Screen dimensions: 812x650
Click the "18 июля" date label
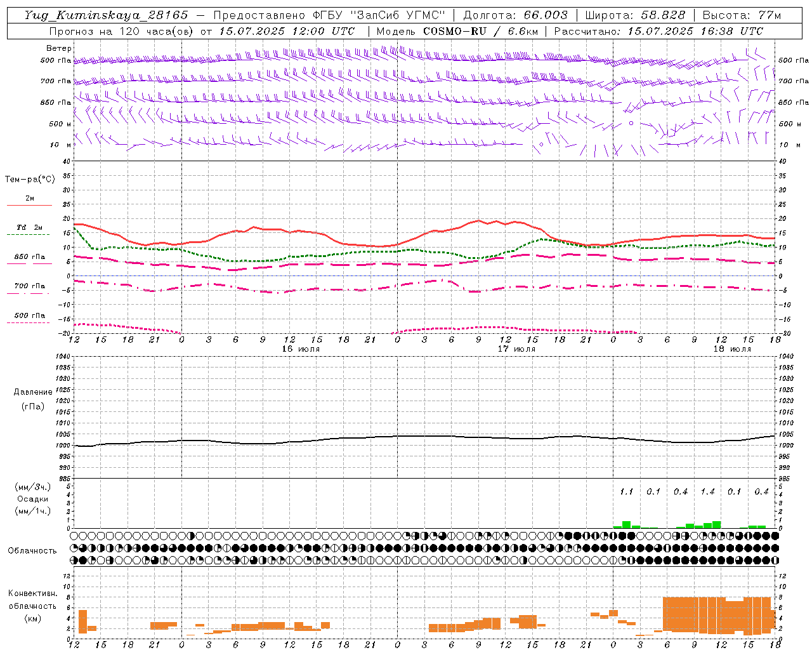pyautogui.click(x=732, y=349)
